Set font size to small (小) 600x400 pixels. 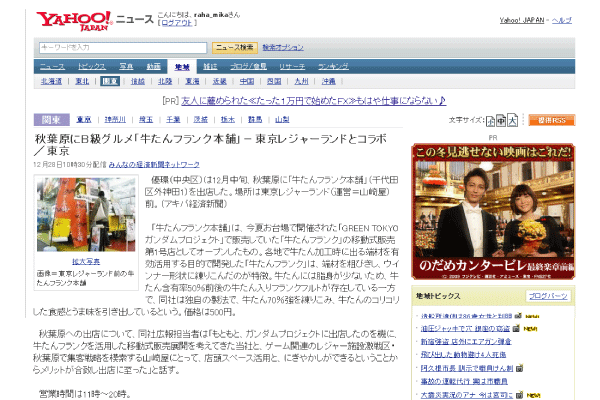490,121
